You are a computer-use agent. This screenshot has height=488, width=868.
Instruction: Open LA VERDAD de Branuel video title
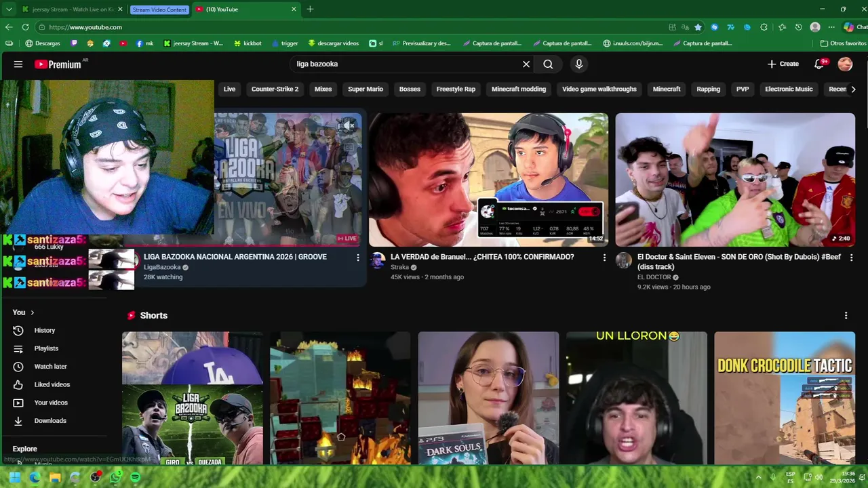coord(482,257)
